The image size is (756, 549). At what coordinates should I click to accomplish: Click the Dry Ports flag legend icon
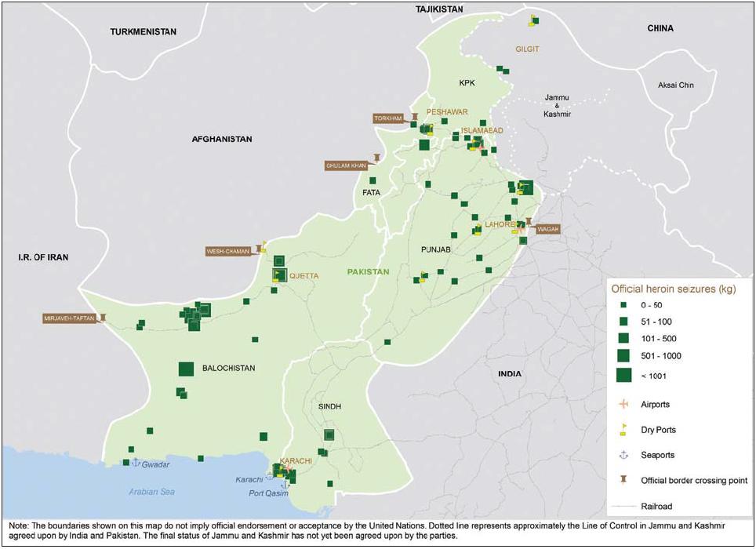(x=623, y=430)
